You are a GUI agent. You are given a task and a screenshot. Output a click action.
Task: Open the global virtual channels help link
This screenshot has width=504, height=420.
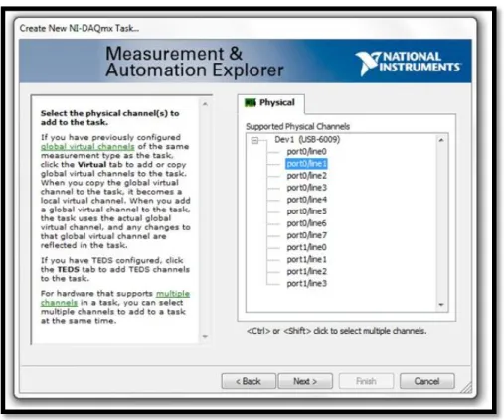[x=87, y=146]
